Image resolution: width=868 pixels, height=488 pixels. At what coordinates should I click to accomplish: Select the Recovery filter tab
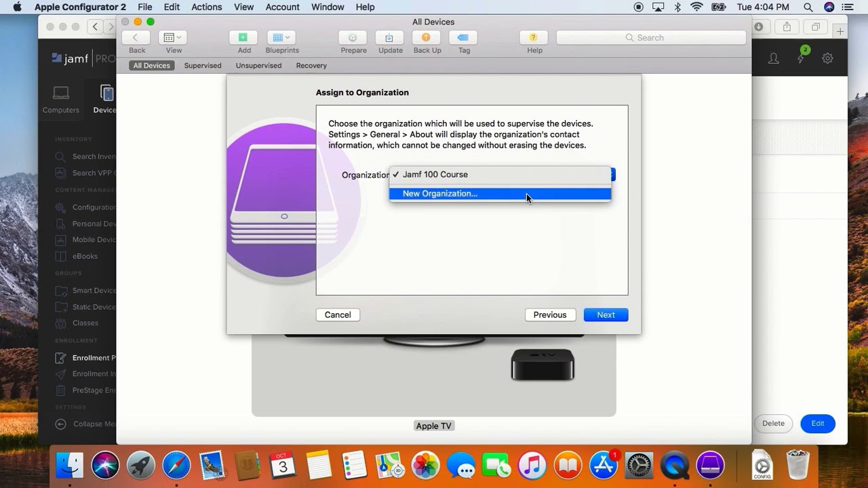311,66
